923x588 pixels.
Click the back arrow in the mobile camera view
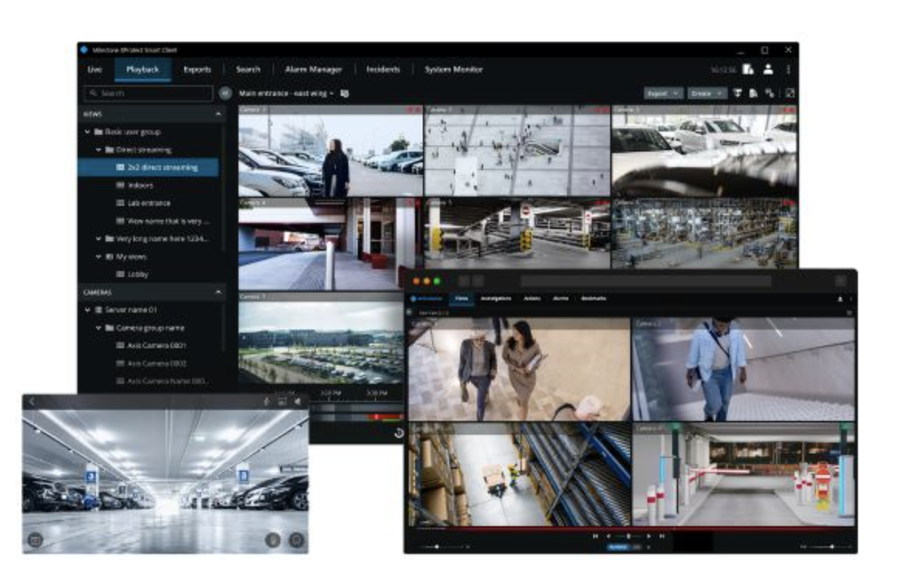(x=32, y=402)
